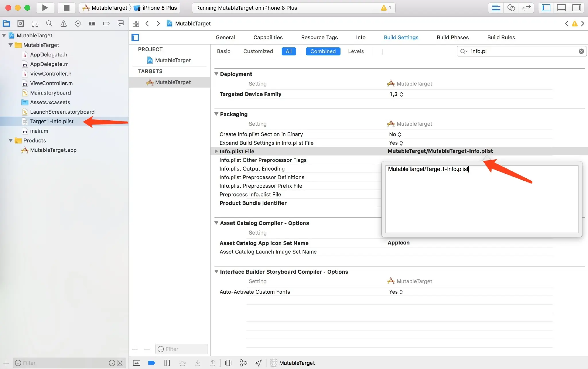Go back in editor history

tap(147, 24)
